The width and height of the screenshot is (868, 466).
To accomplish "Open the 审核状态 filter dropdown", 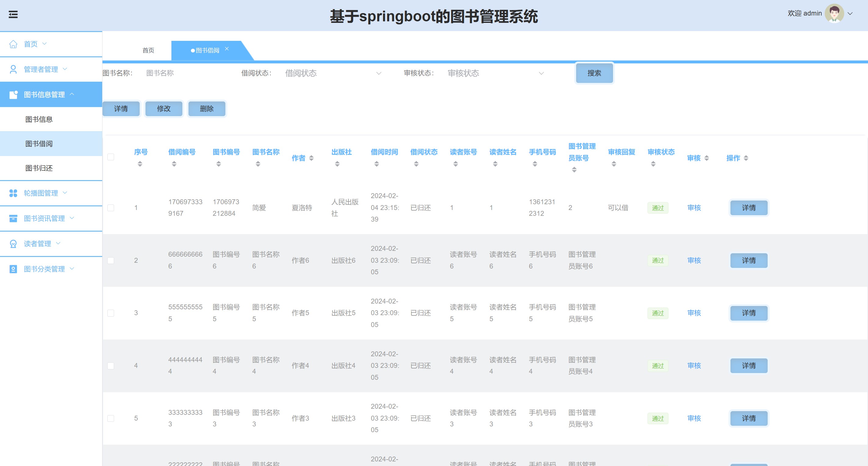I will 495,73.
